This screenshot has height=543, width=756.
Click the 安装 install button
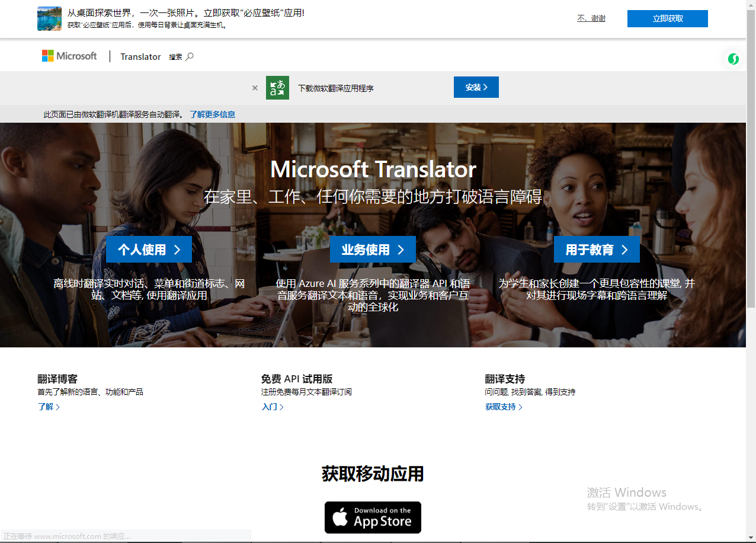476,87
